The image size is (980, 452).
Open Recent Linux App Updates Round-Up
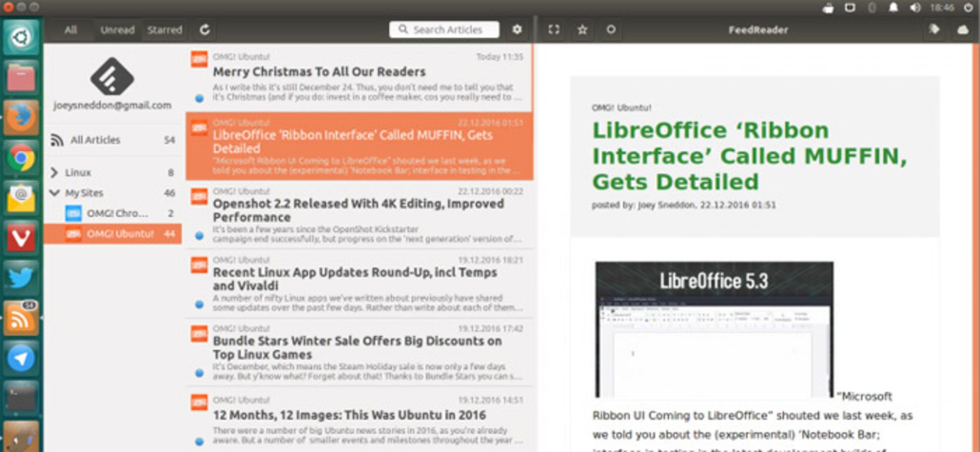[359, 284]
